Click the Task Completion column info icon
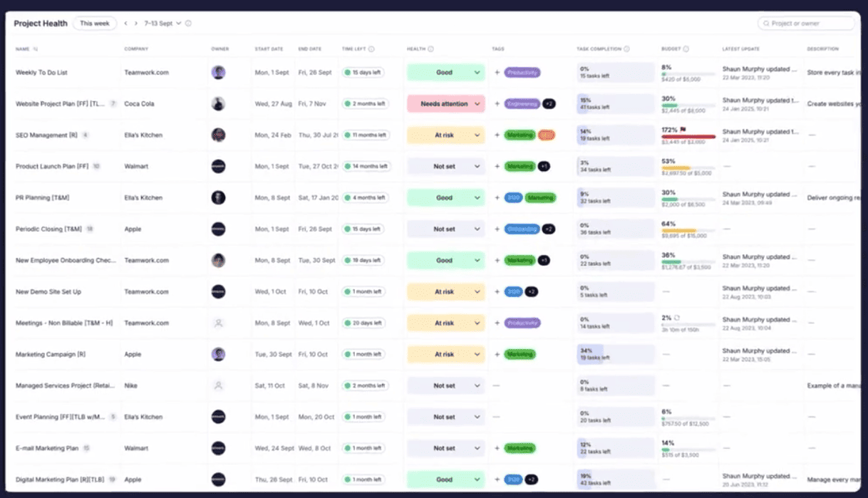 click(x=626, y=49)
